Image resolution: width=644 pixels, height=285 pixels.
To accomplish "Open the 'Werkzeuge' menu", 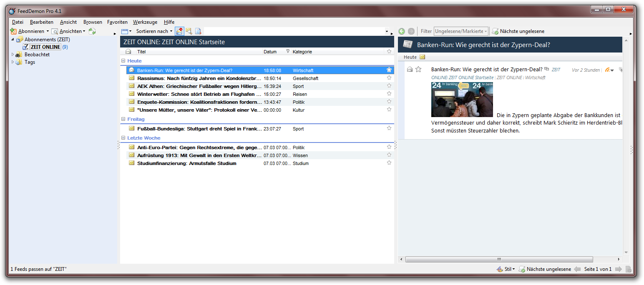I will (145, 22).
